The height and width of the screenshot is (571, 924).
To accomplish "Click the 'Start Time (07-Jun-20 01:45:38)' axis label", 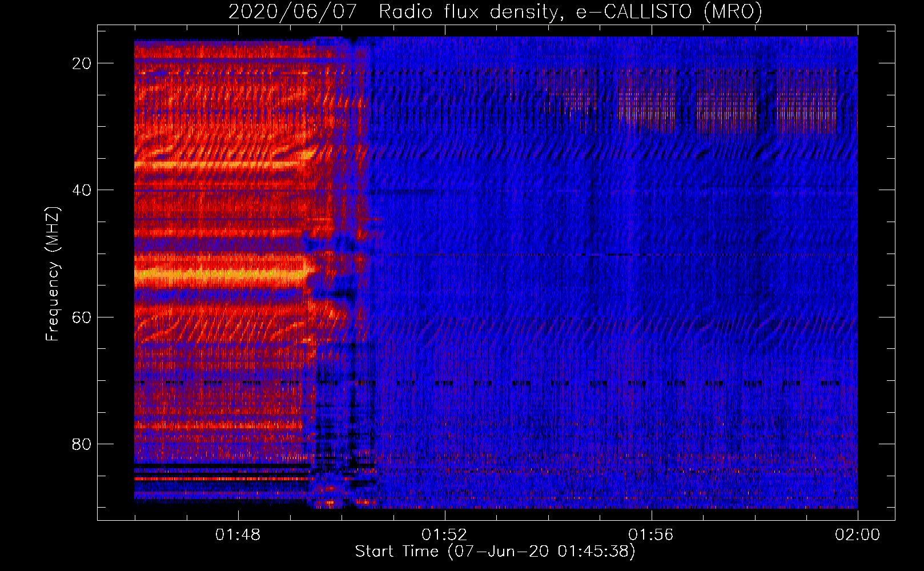I will coord(495,552).
